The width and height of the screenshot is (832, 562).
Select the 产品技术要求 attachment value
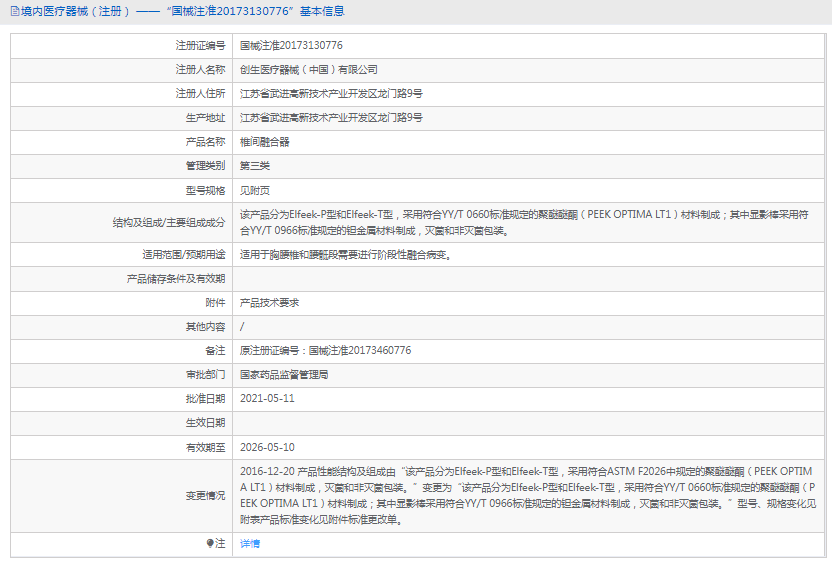coord(270,302)
